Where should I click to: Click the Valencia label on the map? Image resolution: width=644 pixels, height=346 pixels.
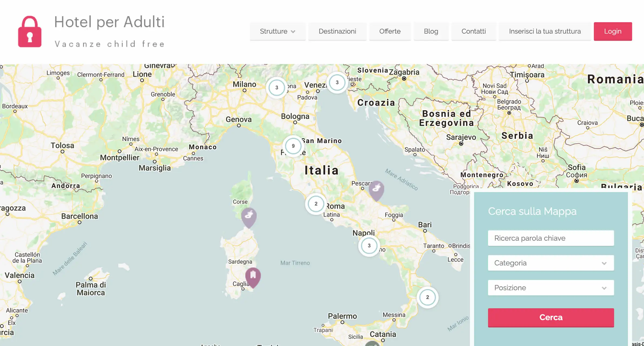19,275
